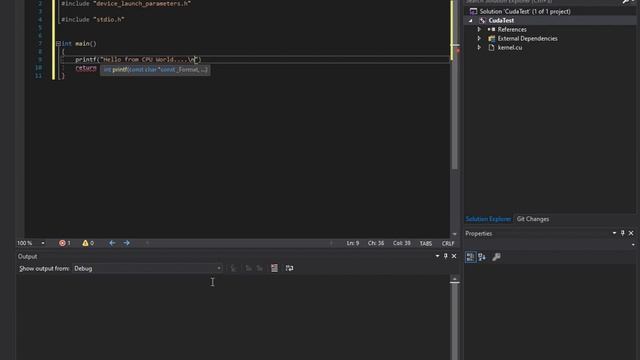
Task: Select External Dependencies in Solution Explorer
Action: coord(527,38)
